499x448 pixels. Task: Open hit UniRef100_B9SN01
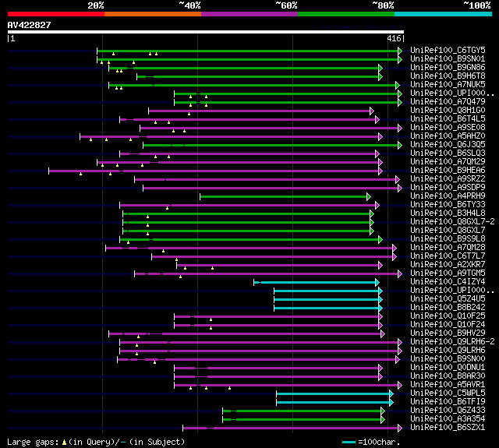(x=448, y=58)
